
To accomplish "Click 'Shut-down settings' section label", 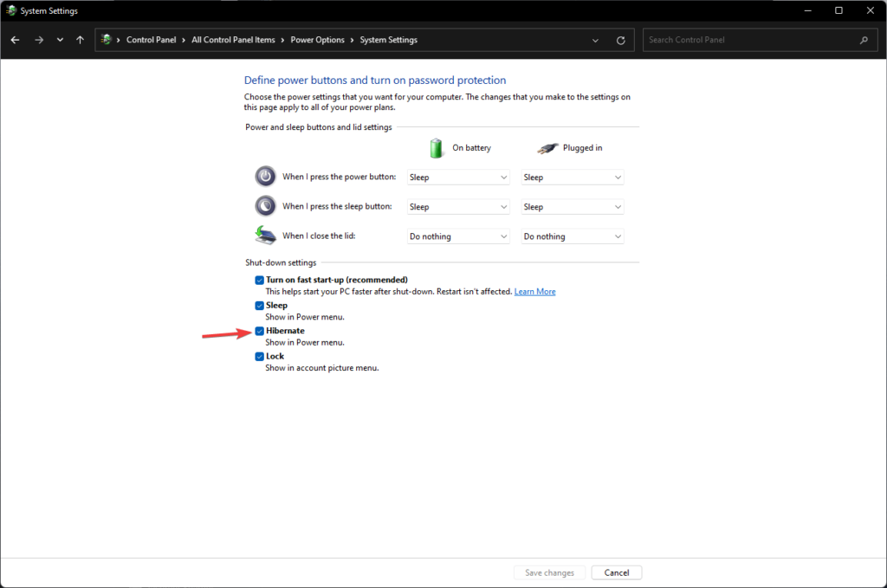I will 281,263.
